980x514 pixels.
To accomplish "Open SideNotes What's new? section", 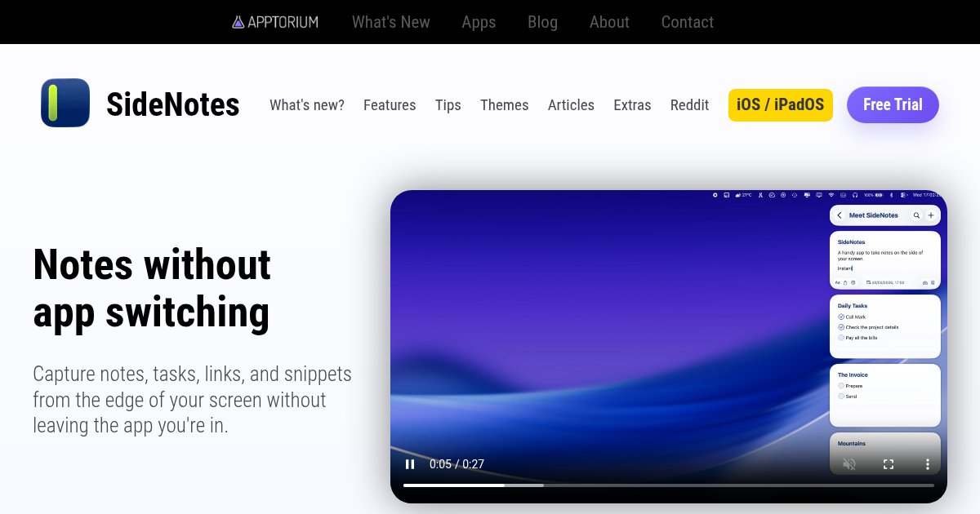I will (307, 105).
